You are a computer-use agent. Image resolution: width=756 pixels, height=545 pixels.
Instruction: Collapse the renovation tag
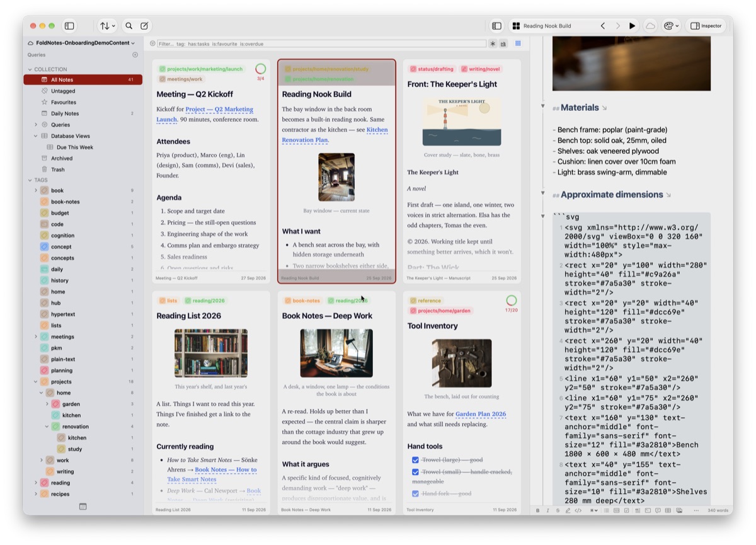pos(47,427)
